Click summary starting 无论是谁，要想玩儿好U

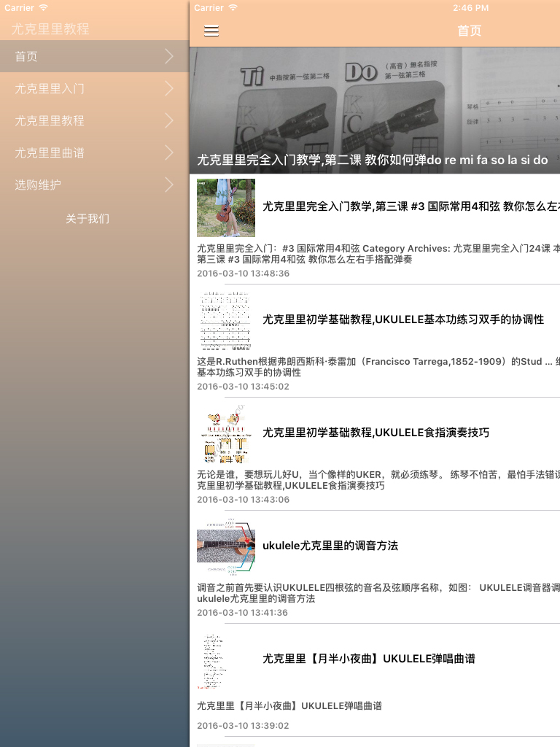tap(378, 480)
